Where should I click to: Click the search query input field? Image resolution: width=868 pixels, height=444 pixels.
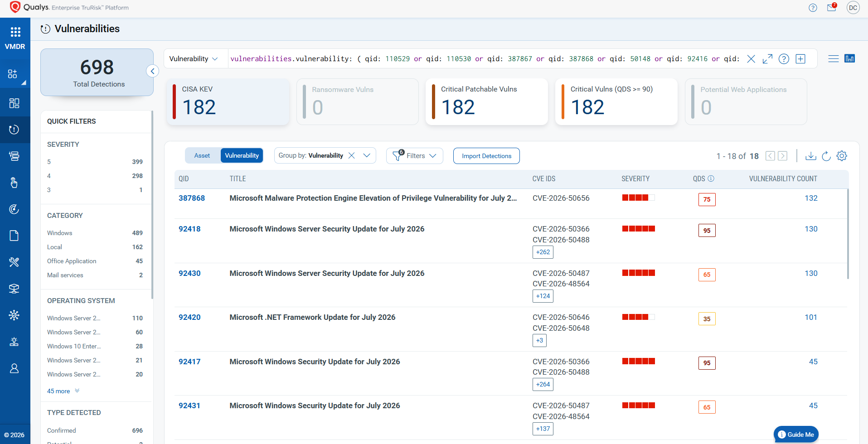point(485,59)
